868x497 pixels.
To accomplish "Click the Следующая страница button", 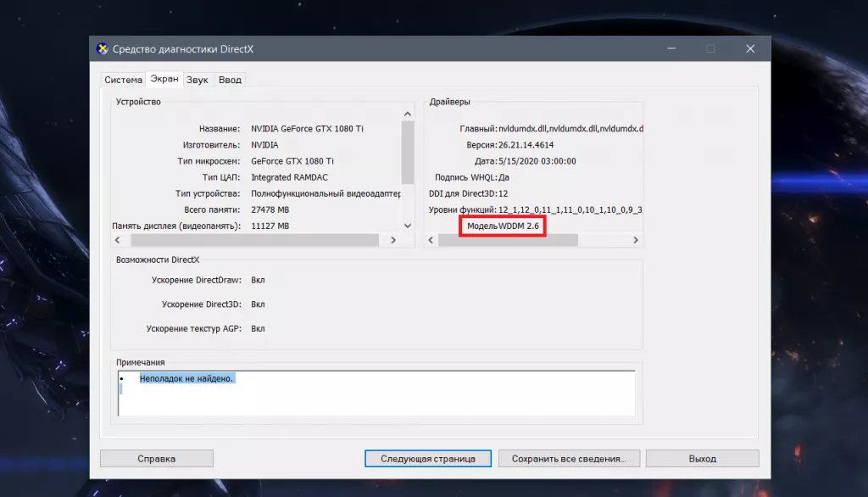I will click(428, 459).
